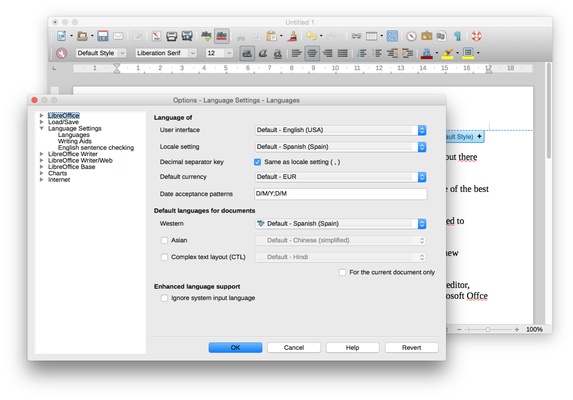
Task: Click the Styles and Formatting wrench icon
Action: click(x=61, y=53)
